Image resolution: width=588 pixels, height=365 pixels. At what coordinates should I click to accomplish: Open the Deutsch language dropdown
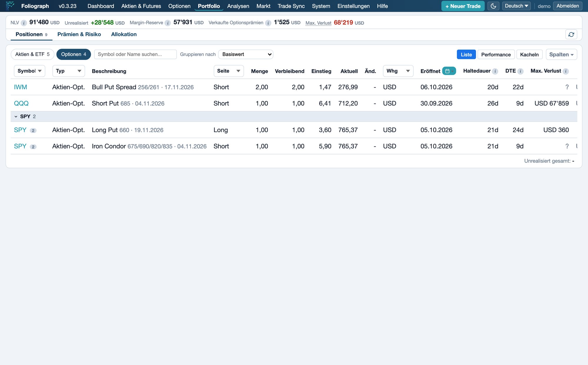point(516,6)
